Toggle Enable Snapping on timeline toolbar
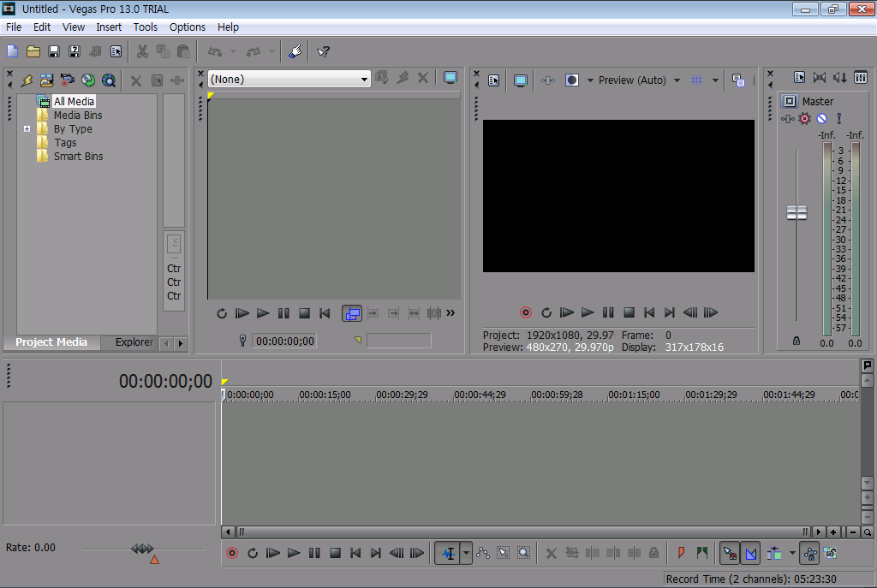Screen dimensions: 877x588 [730, 554]
